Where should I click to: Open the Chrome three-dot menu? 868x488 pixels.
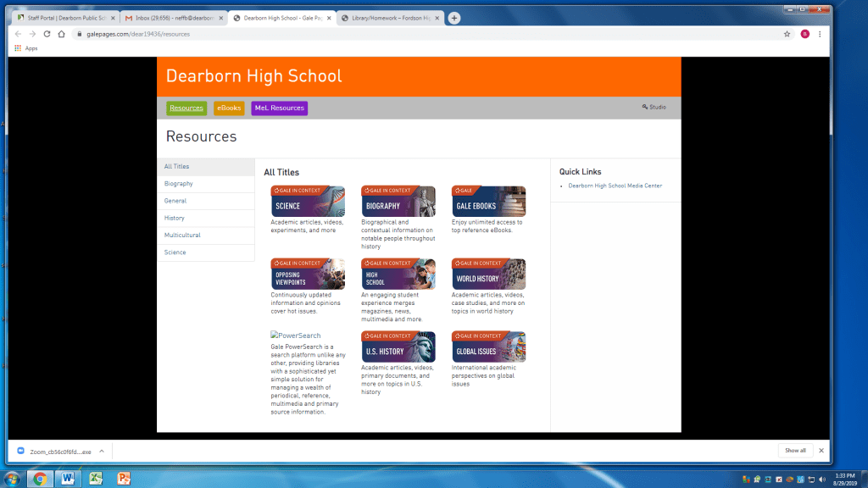coord(820,34)
